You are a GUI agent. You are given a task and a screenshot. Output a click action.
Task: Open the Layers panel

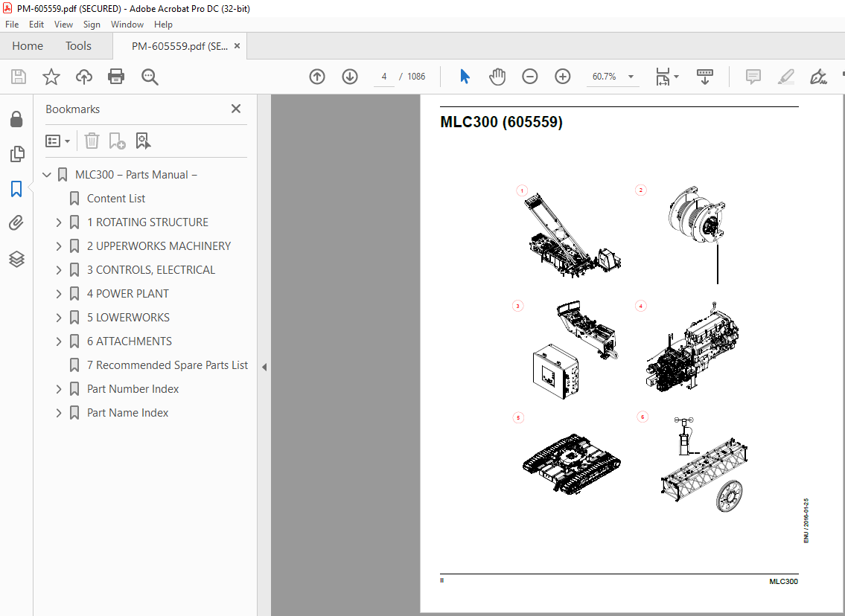click(16, 259)
